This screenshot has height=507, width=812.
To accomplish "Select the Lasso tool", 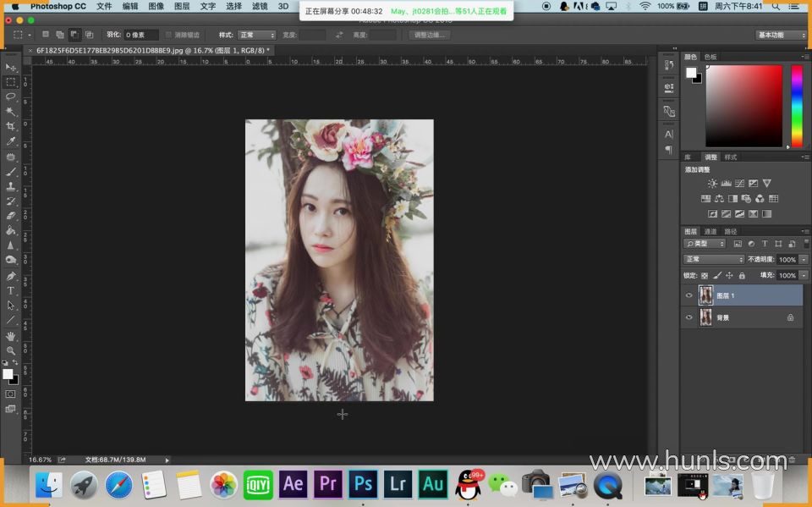I will (10, 96).
